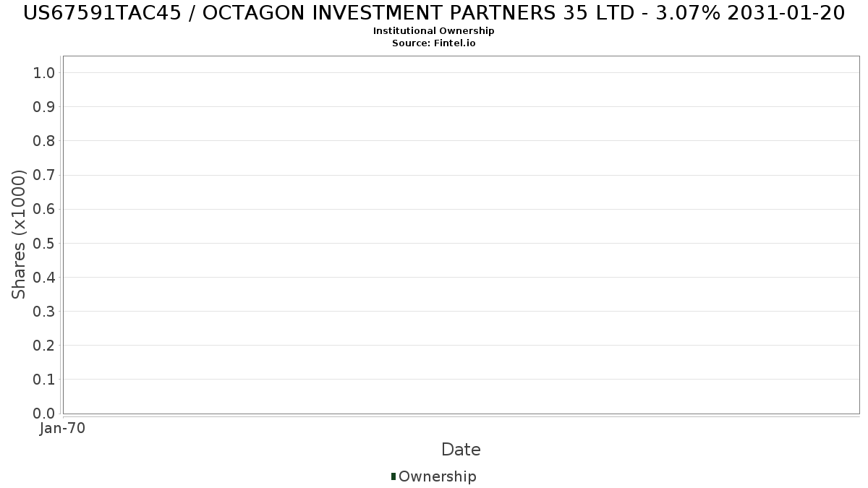868x488 pixels.
Task: Click the Shares (x1000) y-axis title
Action: pyautogui.click(x=19, y=234)
